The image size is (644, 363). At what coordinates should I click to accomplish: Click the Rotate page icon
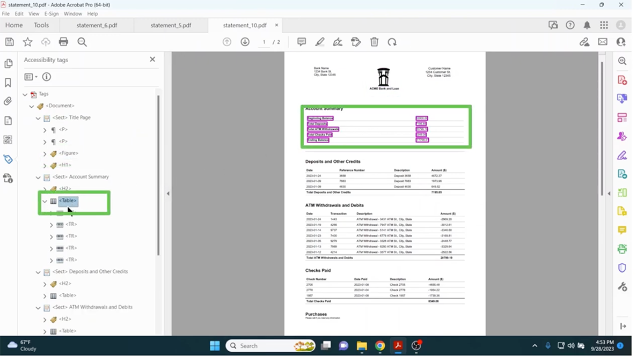click(392, 42)
